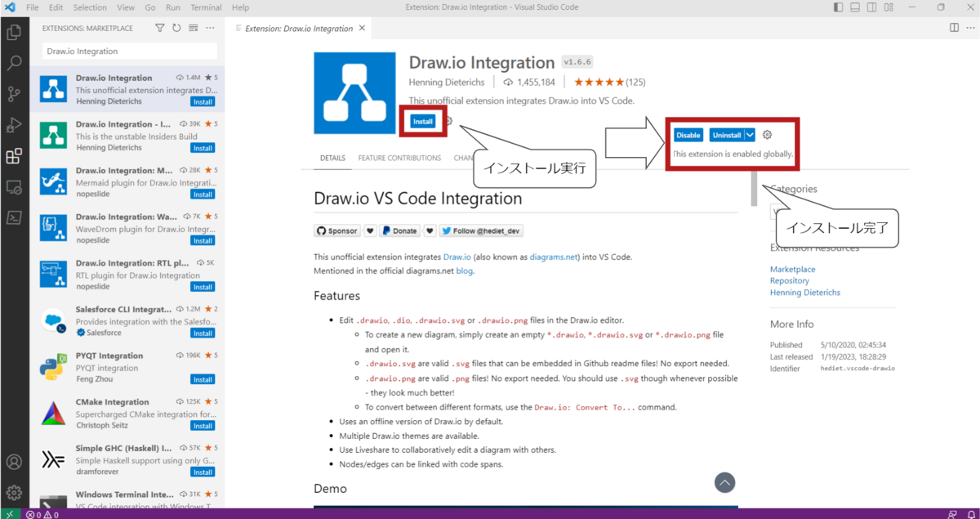Install Salesforce CLI Integration extension

(x=203, y=333)
